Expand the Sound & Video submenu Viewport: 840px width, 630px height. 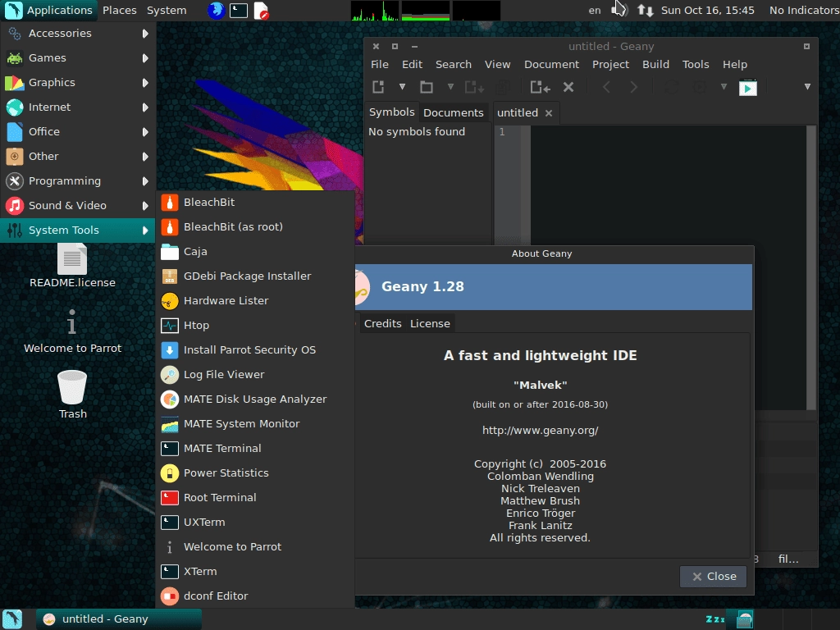(78, 206)
